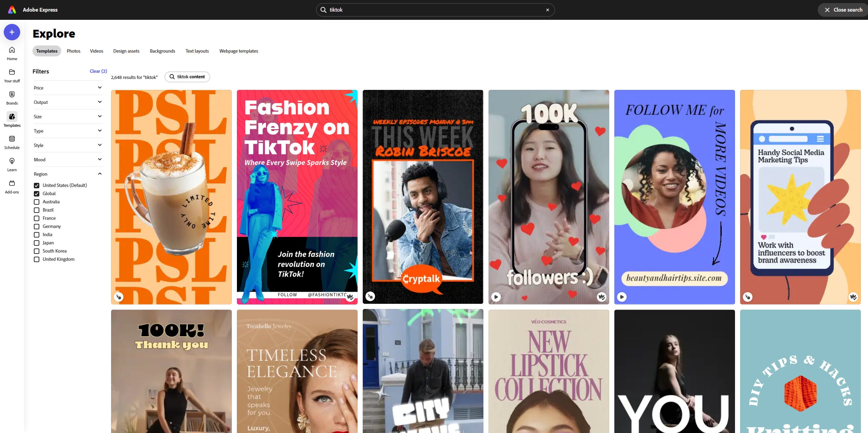This screenshot has width=868, height=433.
Task: Expand the Output filter
Action: (68, 102)
